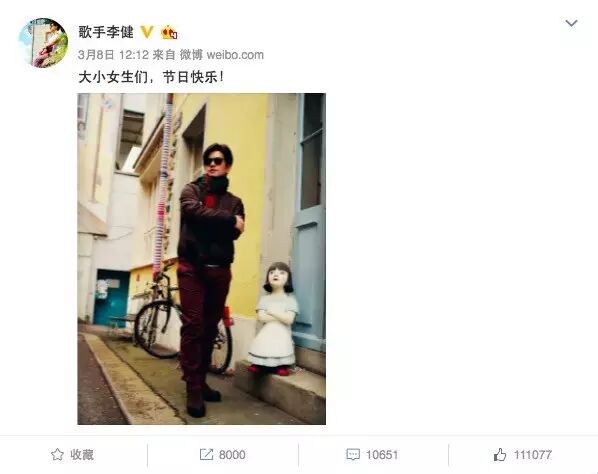Click the 收藏 label to favorite the post

[82, 455]
